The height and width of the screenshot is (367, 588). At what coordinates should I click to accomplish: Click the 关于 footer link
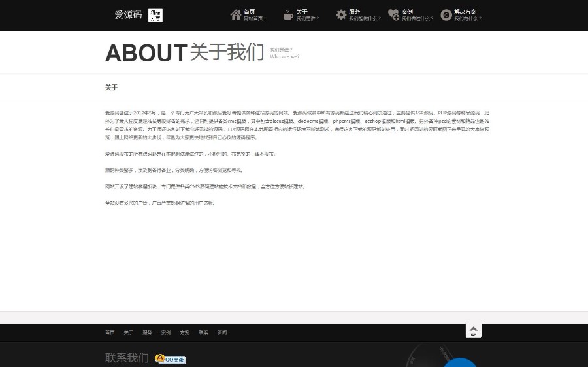(x=129, y=333)
